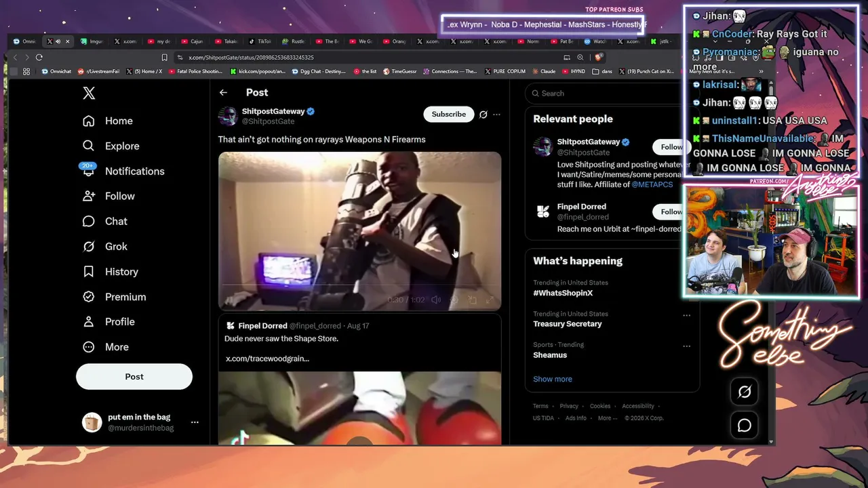The width and height of the screenshot is (868, 488).
Task: Open the TimeGuessr bookmark
Action: point(400,71)
